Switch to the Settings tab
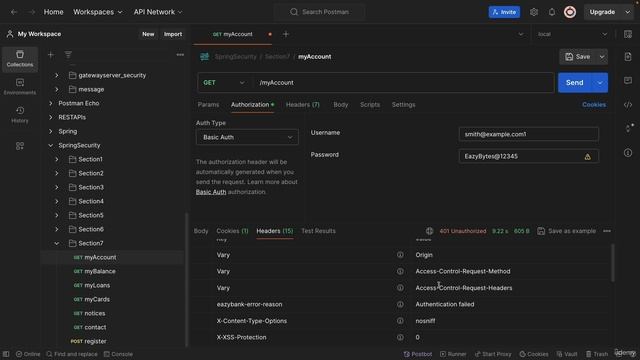 click(403, 105)
